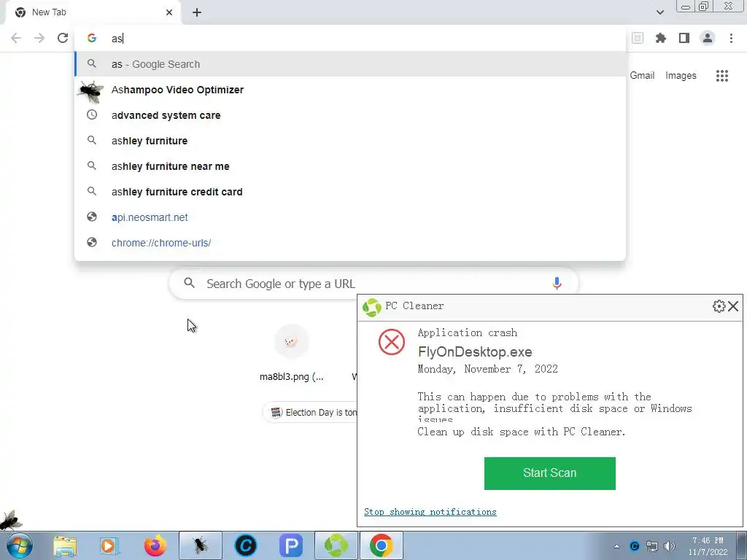The height and width of the screenshot is (560, 747).
Task: Open the purple P app in taskbar
Action: point(290,545)
